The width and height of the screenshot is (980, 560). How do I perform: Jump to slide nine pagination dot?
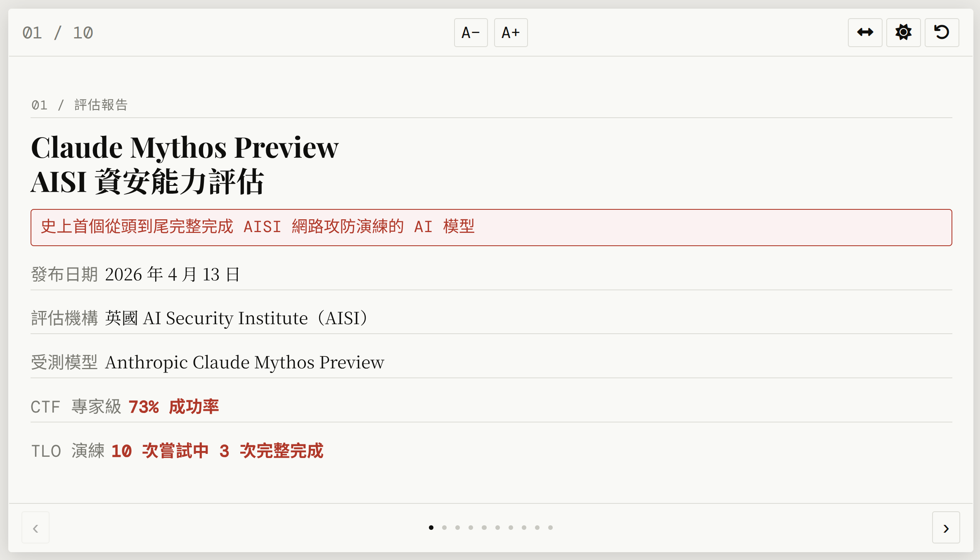tap(537, 527)
